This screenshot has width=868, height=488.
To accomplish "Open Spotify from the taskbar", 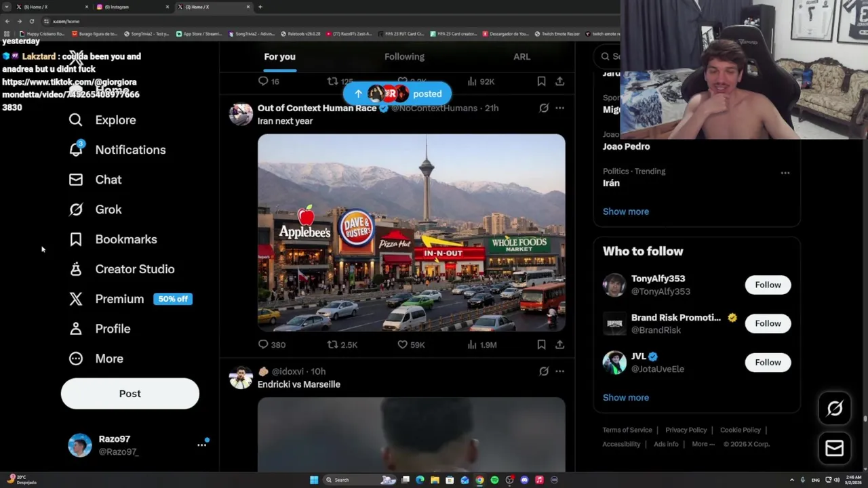I will pos(494,480).
